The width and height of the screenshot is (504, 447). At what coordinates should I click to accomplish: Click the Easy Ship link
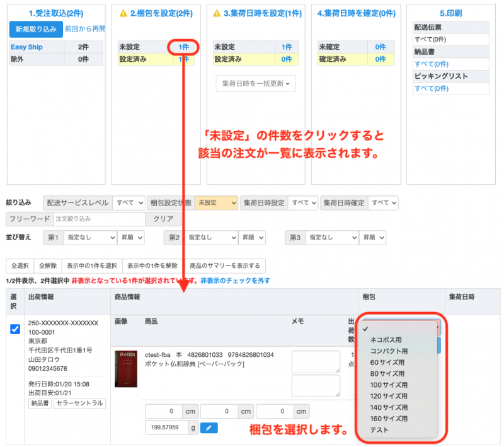coord(26,47)
